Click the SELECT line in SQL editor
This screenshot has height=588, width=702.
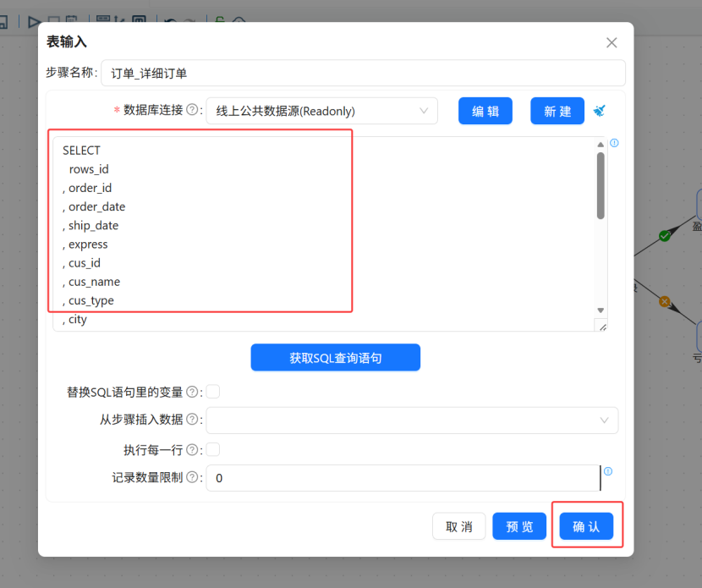[81, 151]
